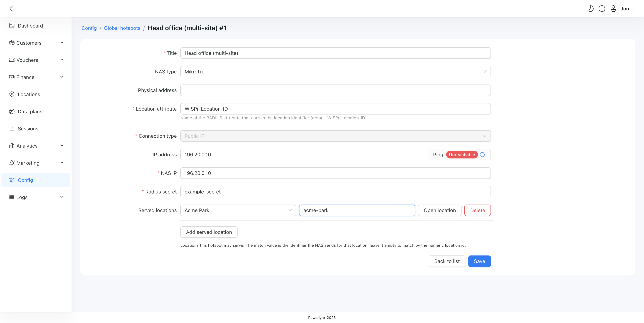The width and height of the screenshot is (644, 323).
Task: Save the hotspot settings
Action: click(479, 261)
